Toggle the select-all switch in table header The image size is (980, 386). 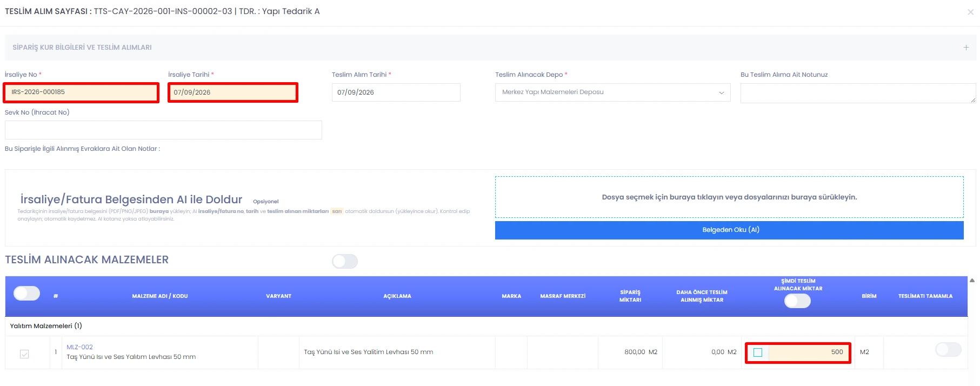click(27, 293)
